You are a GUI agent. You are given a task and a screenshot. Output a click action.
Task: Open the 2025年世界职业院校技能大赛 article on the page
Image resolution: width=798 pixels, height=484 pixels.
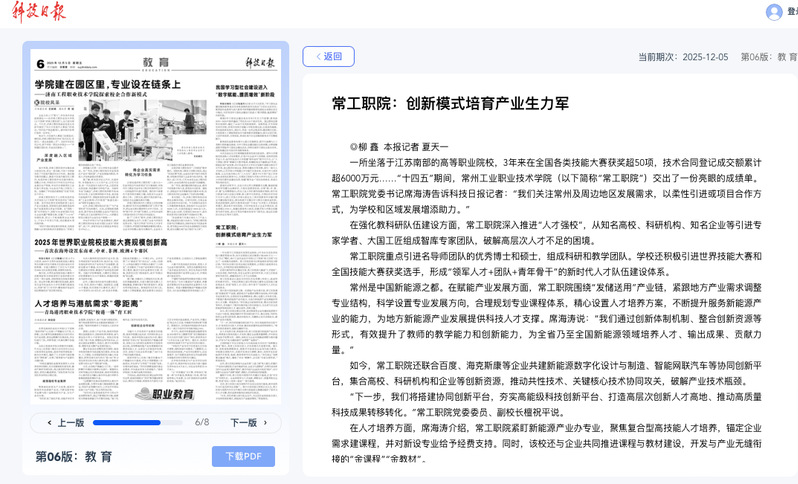[107, 243]
